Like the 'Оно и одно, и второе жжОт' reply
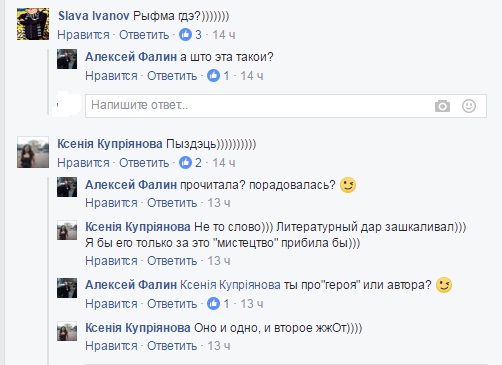This screenshot has width=502, height=365. (111, 346)
